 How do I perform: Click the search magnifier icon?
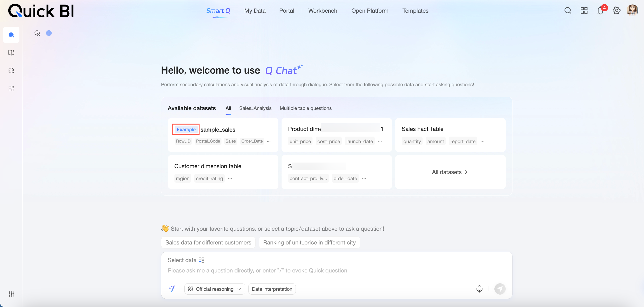coord(568,10)
